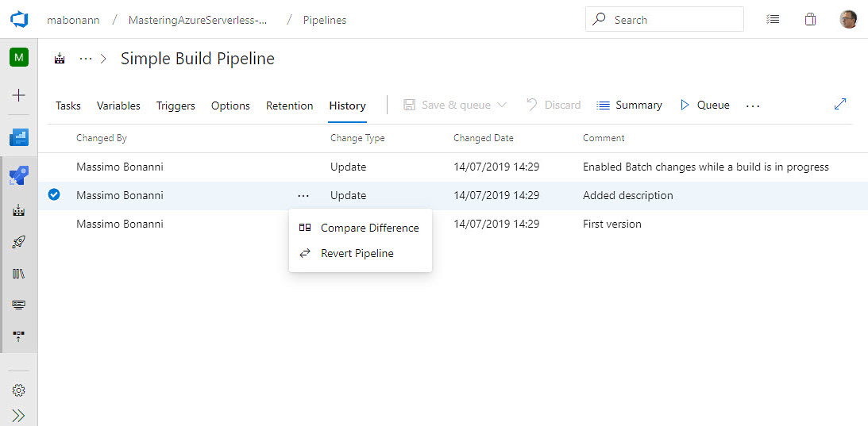Open the Releases rocket sidebar icon
868x426 pixels.
coord(19,242)
